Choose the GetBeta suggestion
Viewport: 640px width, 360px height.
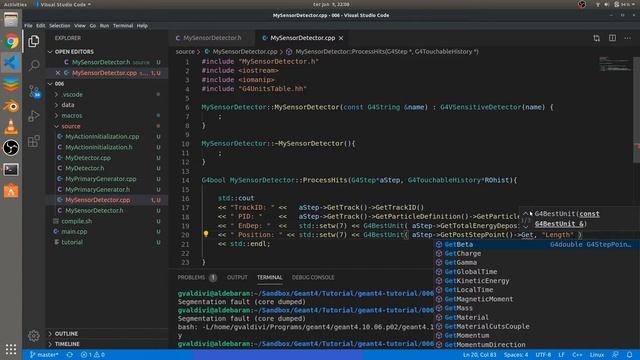537,244
